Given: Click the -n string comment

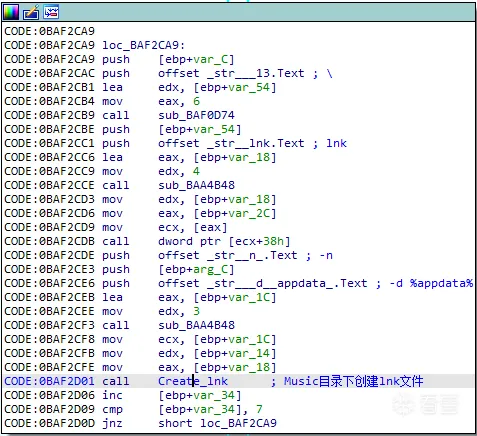Looking at the screenshot, I should pos(326,255).
